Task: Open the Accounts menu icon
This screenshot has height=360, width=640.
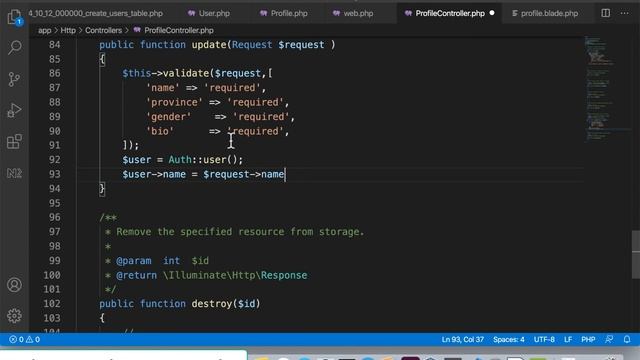Action: [14, 284]
